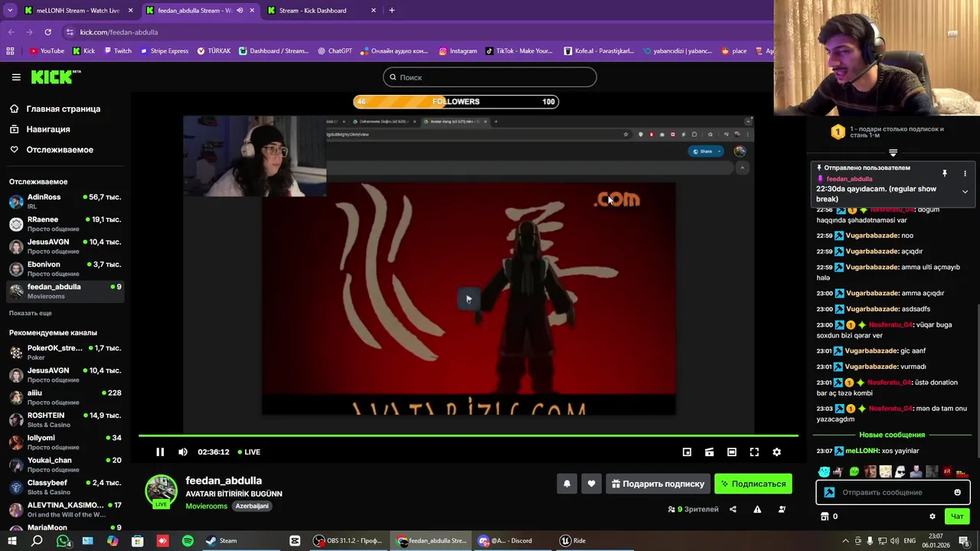
Task: Click the green Подписаться button
Action: (753, 484)
